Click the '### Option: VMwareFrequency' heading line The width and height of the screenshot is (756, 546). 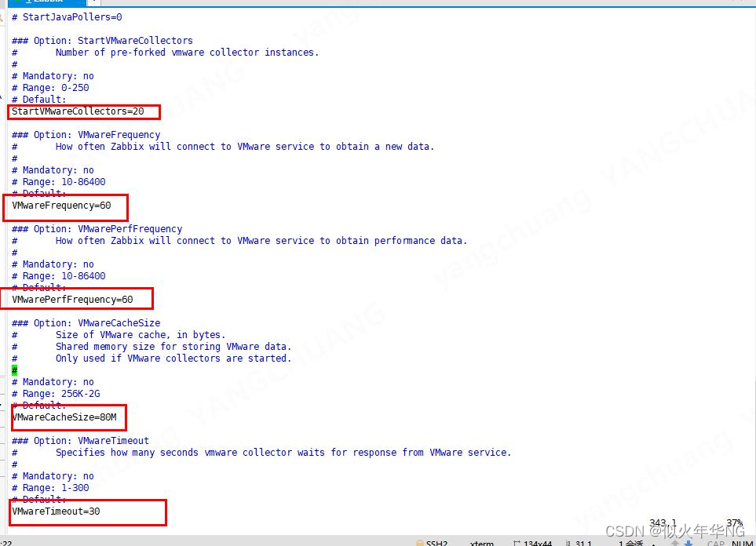86,135
